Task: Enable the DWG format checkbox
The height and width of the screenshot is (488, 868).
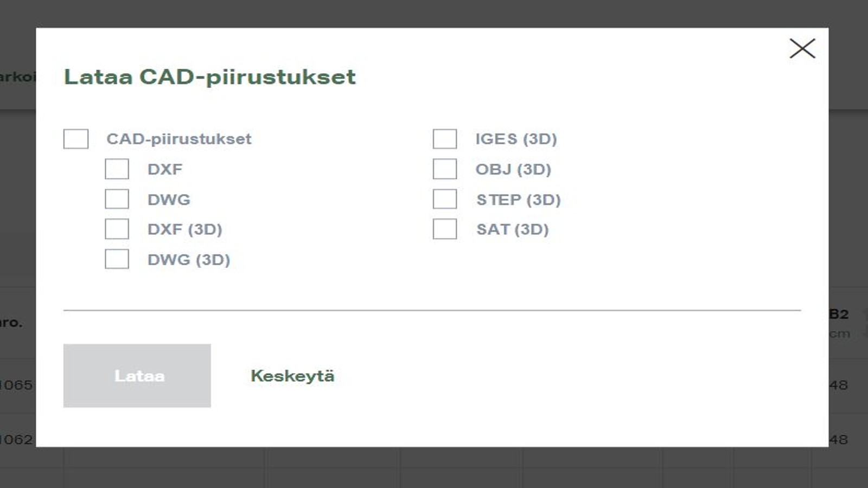Action: coord(117,200)
